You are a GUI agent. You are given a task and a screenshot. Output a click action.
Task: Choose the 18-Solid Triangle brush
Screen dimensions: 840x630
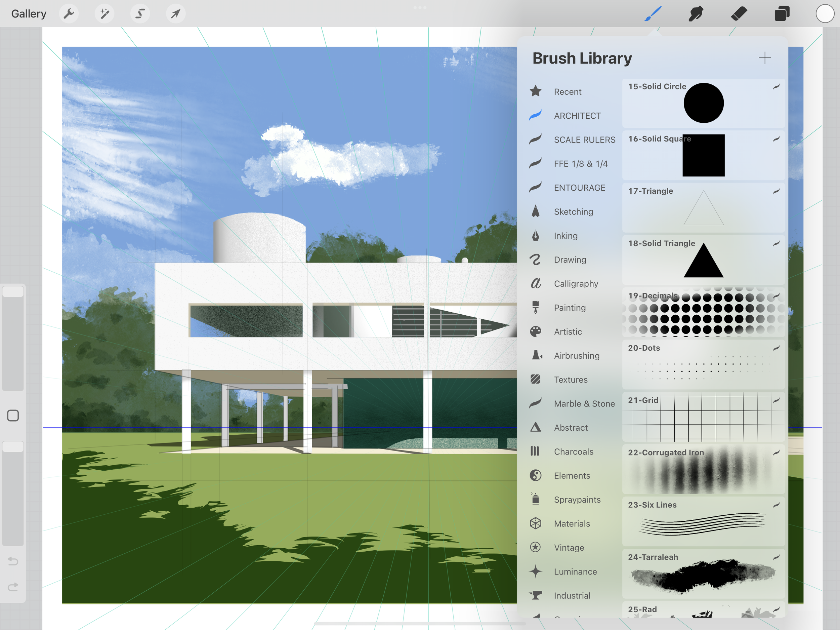point(703,260)
